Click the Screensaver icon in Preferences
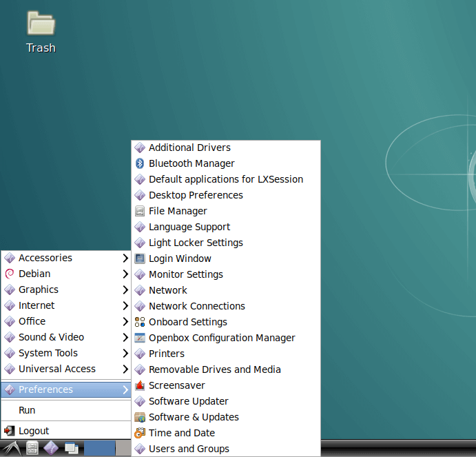Screen dimensions: 476x457 (140, 385)
